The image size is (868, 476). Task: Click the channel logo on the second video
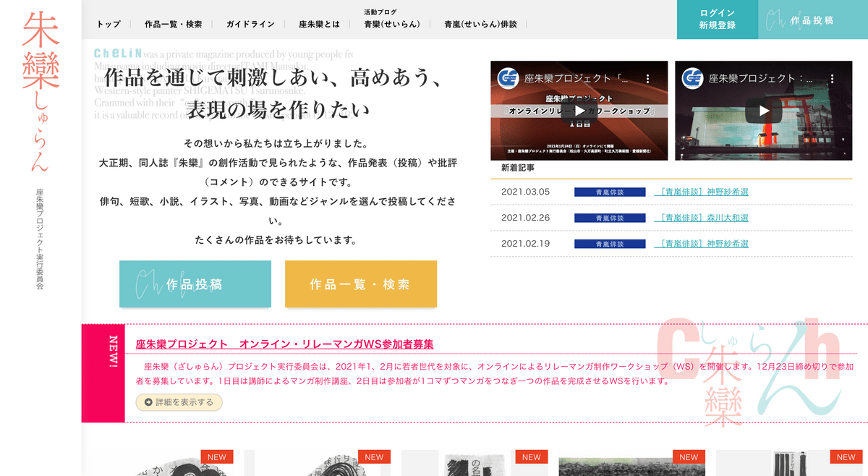[694, 78]
